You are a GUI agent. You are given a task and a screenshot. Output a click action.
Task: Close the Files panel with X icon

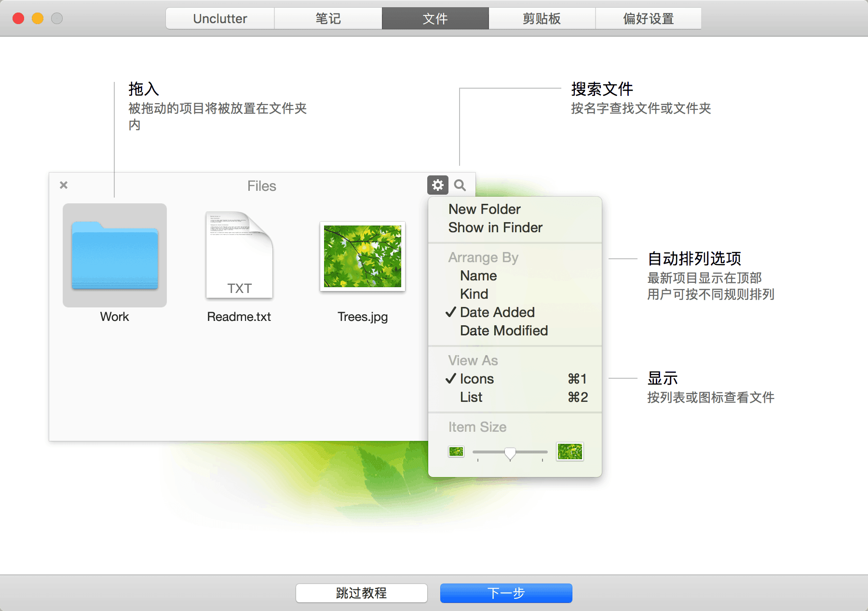(64, 185)
